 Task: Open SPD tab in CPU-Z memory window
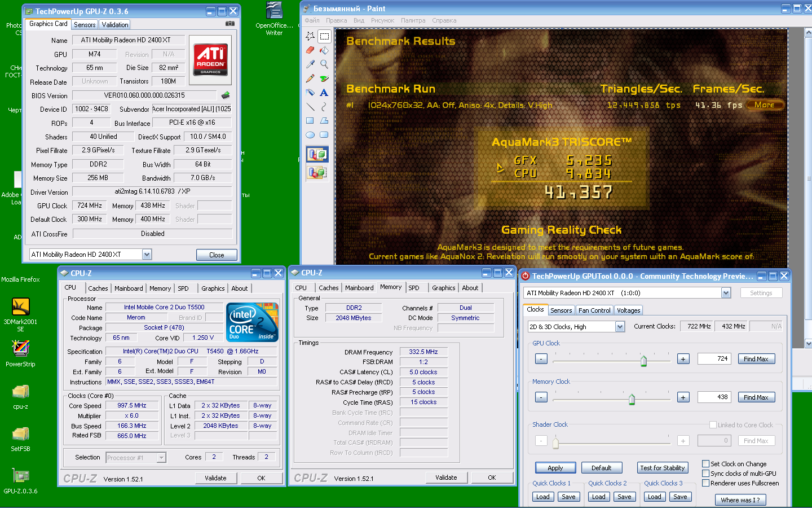(x=414, y=288)
